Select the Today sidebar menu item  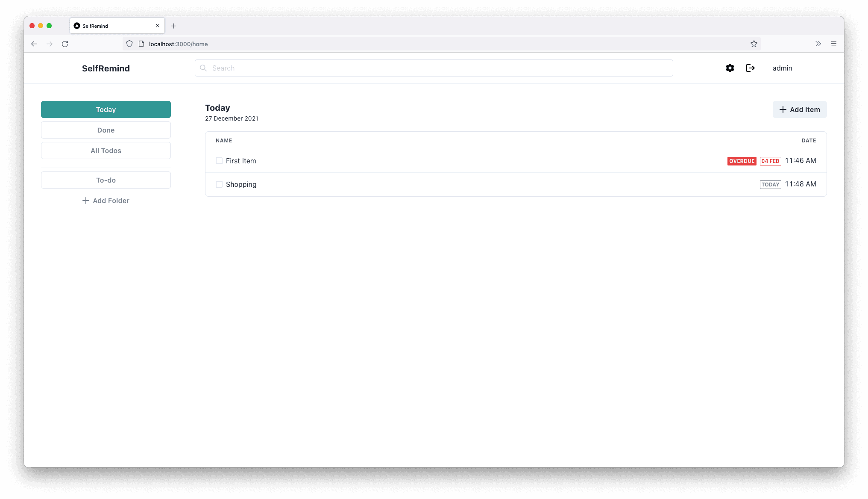coord(106,109)
